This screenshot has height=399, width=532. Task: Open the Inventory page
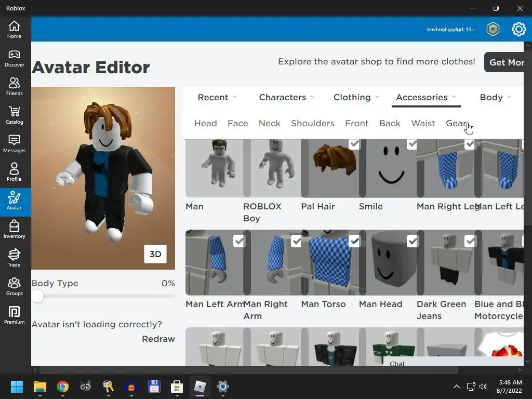[x=14, y=230]
